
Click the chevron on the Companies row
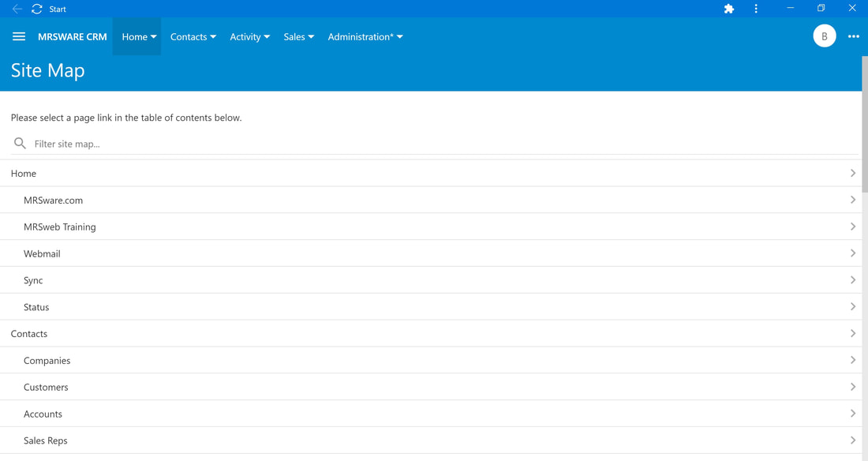[x=852, y=360]
